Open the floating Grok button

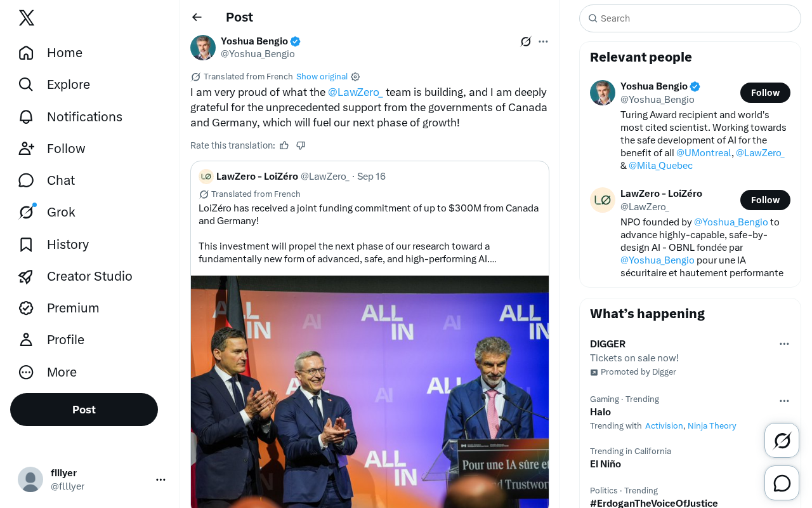point(782,440)
